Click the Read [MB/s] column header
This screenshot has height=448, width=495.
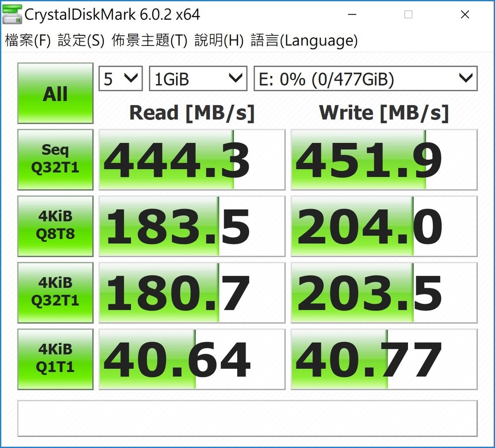point(192,113)
